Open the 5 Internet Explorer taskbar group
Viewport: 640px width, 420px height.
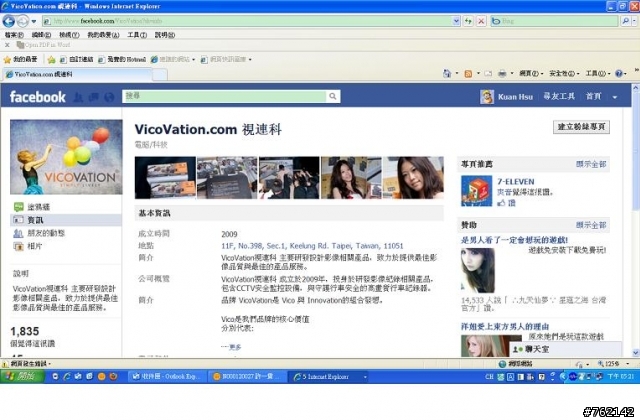pyautogui.click(x=329, y=377)
